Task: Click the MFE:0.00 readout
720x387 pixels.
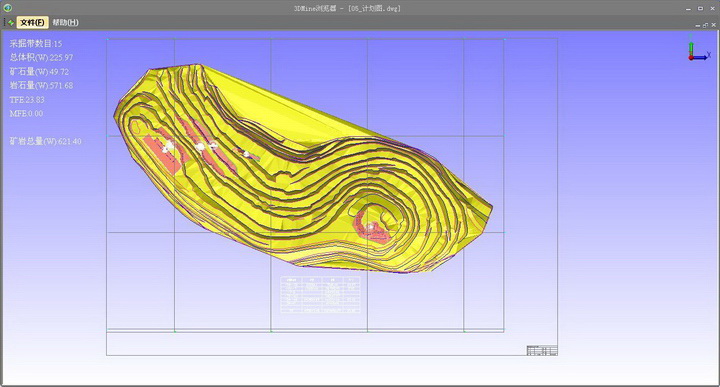Action: 26,113
